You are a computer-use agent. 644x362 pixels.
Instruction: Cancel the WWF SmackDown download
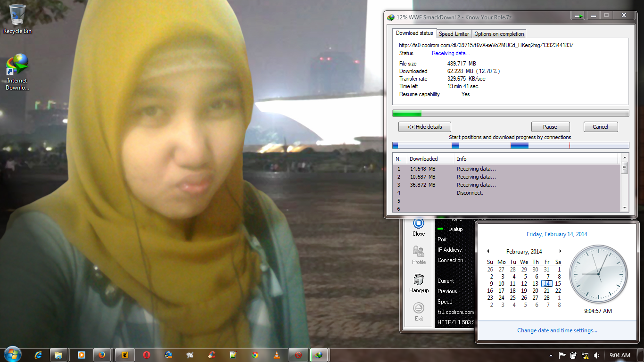point(600,127)
